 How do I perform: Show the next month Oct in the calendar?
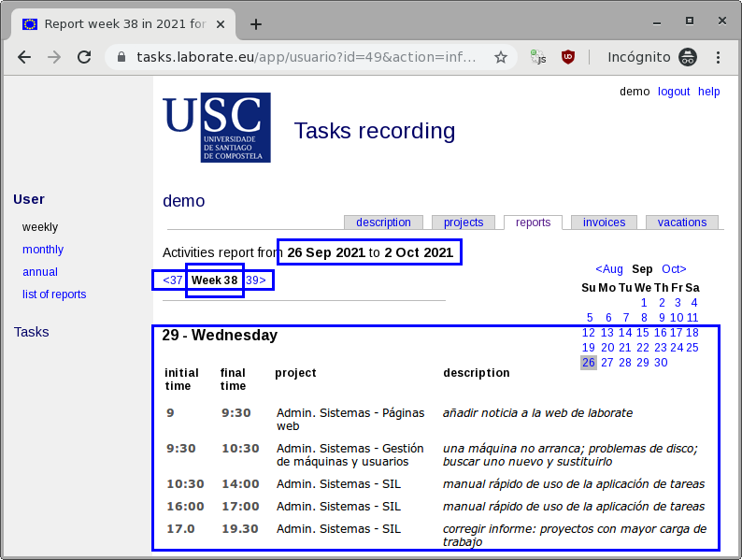pos(674,269)
